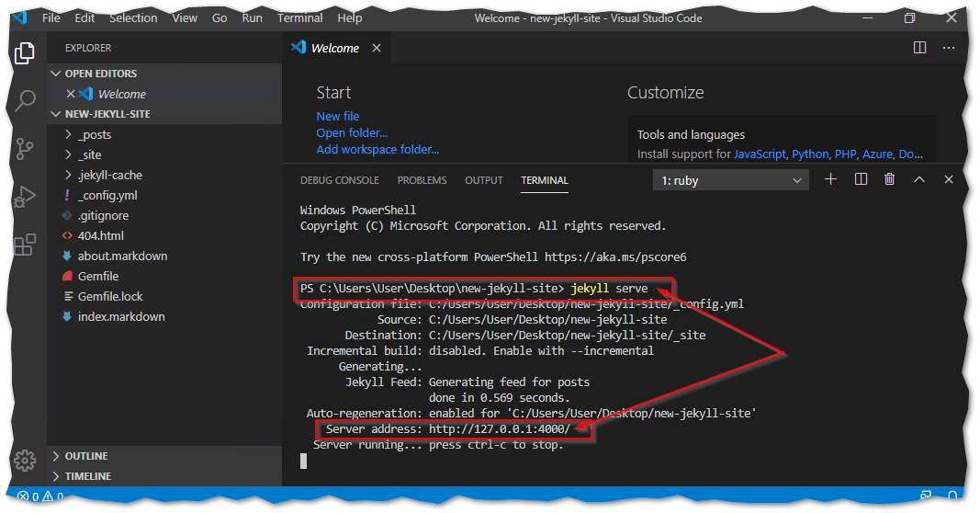Image resolution: width=980 pixels, height=513 pixels.
Task: Maximize the terminal panel size
Action: tap(919, 179)
